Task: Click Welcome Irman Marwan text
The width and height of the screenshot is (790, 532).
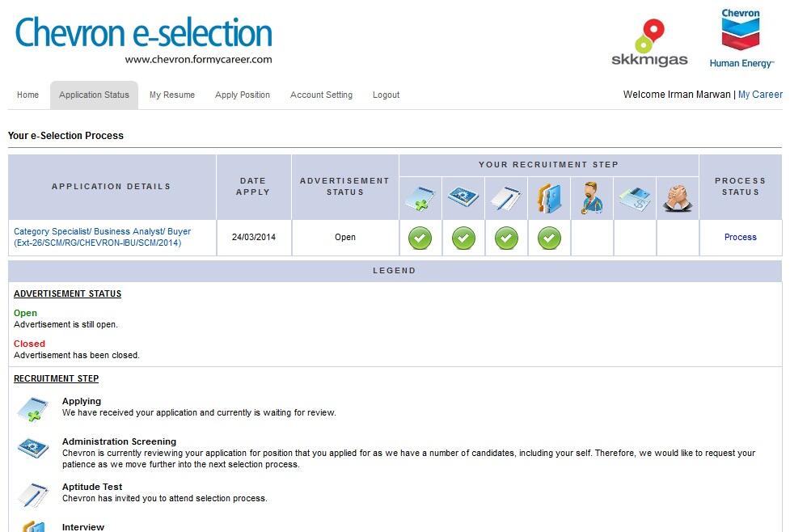Action: [x=677, y=95]
